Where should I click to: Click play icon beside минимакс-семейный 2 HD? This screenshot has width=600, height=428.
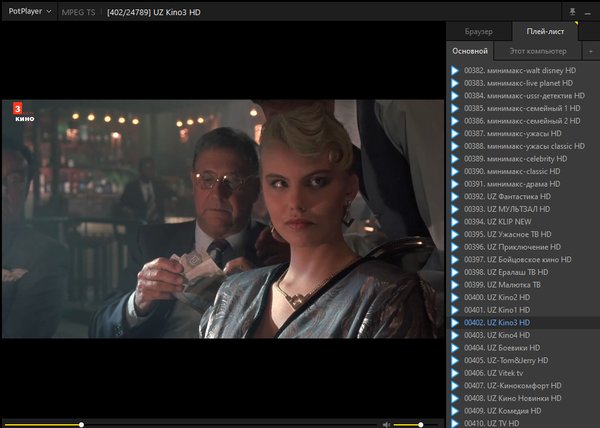(455, 121)
